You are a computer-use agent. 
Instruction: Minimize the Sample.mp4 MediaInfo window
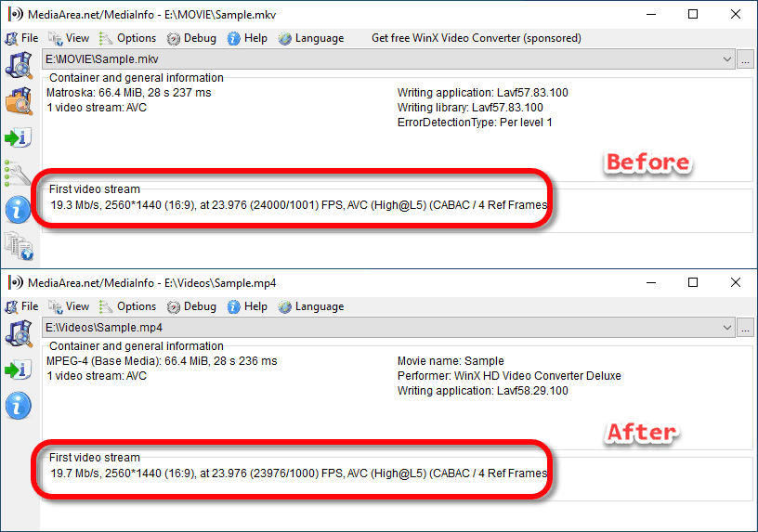[651, 282]
